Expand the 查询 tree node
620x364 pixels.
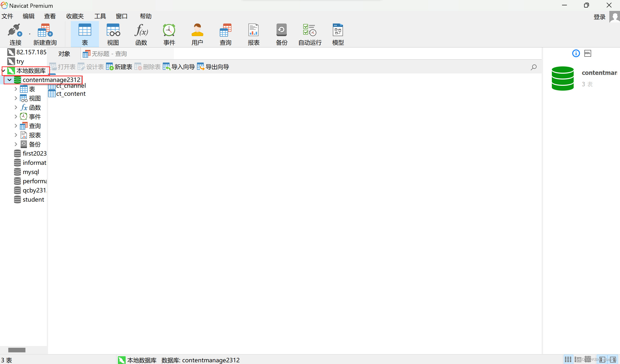point(16,126)
